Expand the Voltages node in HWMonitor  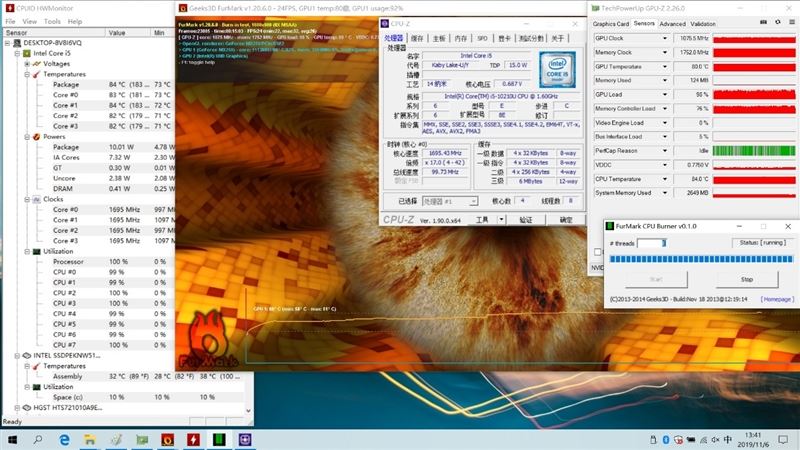[27, 64]
